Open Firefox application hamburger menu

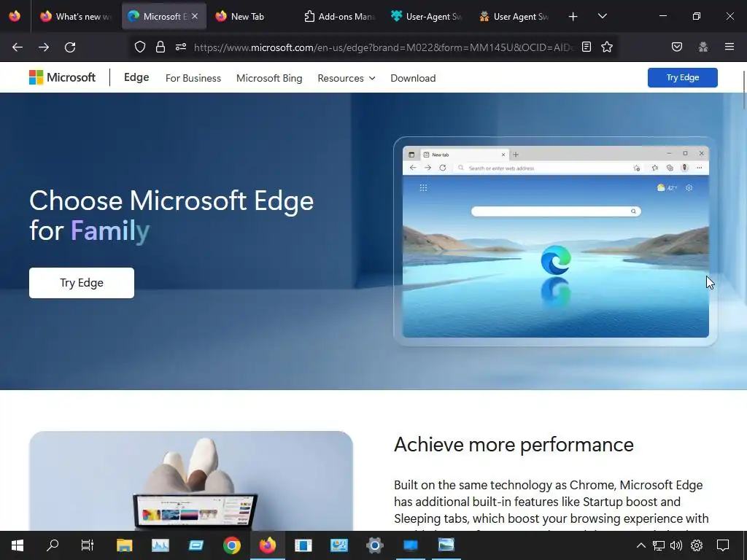click(x=729, y=47)
